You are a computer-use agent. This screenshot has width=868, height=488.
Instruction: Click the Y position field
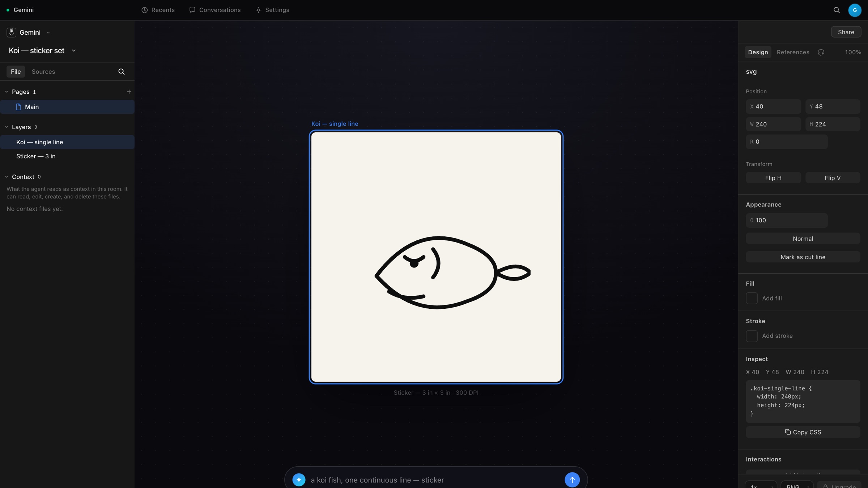[833, 107]
